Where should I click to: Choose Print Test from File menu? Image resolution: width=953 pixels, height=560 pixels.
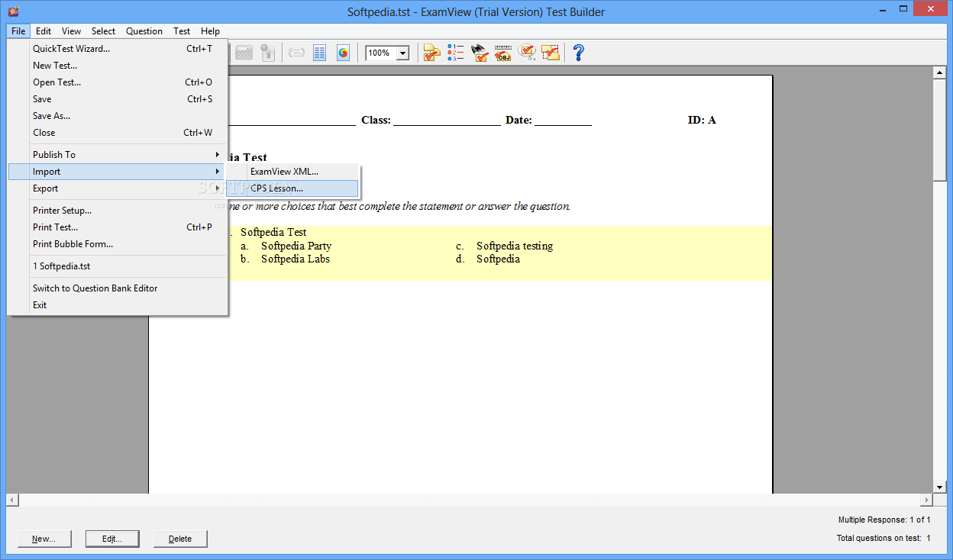pos(118,227)
